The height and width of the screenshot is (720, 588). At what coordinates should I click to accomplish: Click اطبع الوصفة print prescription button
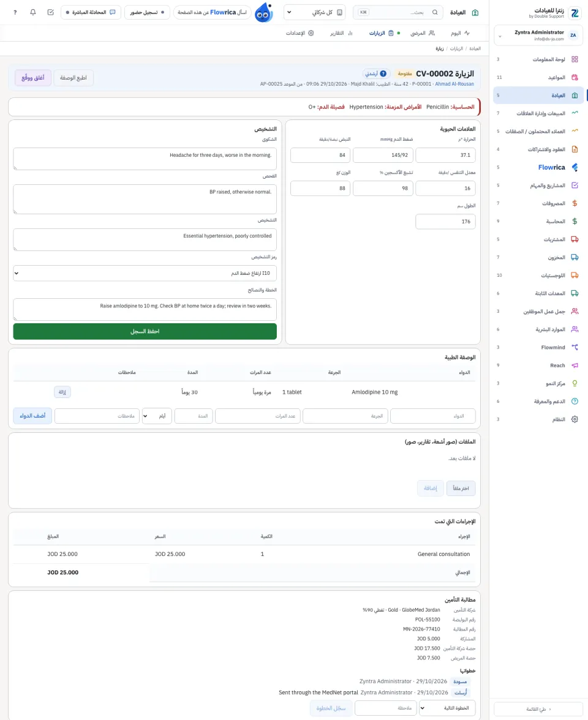coord(73,78)
